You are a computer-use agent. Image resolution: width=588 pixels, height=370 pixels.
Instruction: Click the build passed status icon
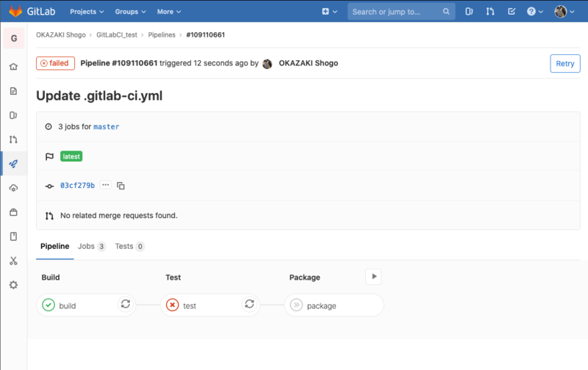49,305
